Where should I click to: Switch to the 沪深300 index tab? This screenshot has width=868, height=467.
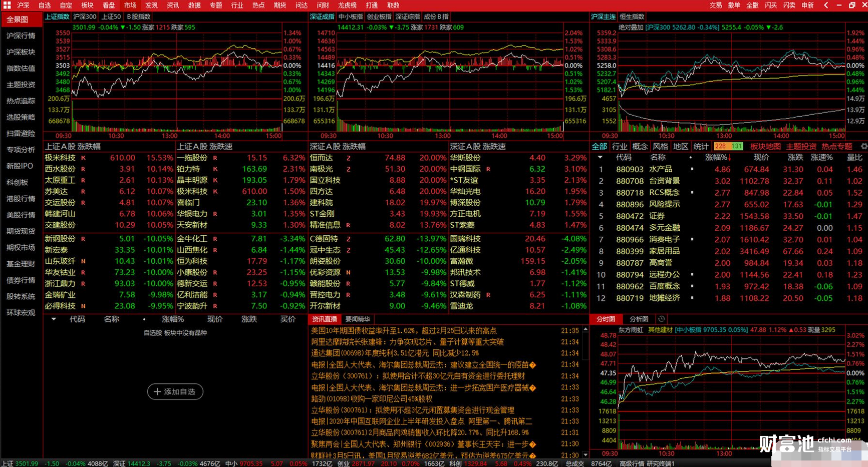click(x=85, y=17)
